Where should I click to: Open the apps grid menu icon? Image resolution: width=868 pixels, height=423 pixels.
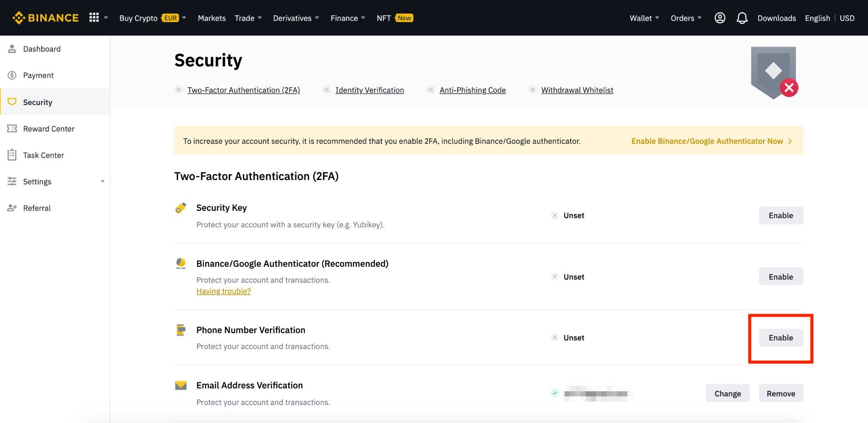click(x=94, y=17)
